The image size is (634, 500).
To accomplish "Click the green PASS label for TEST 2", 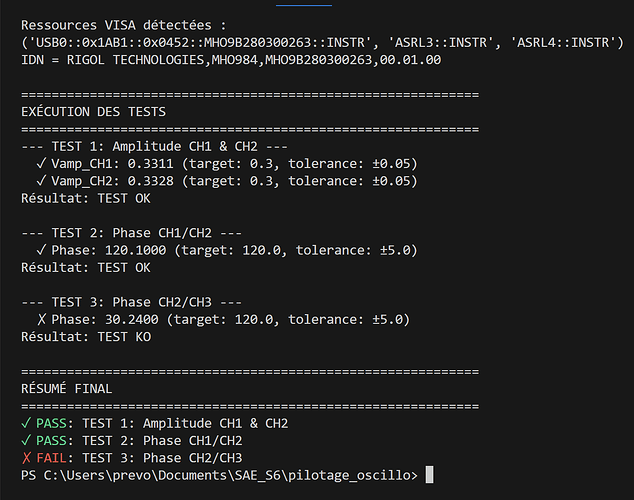I will 55,440.
